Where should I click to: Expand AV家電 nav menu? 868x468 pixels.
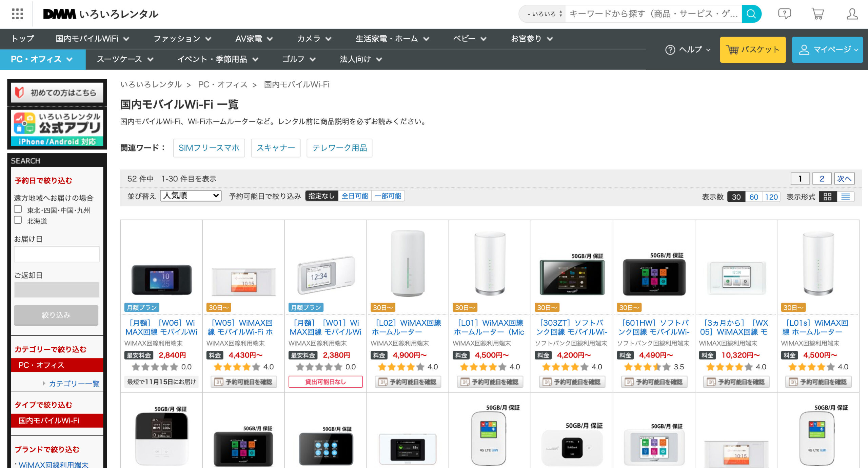254,39
